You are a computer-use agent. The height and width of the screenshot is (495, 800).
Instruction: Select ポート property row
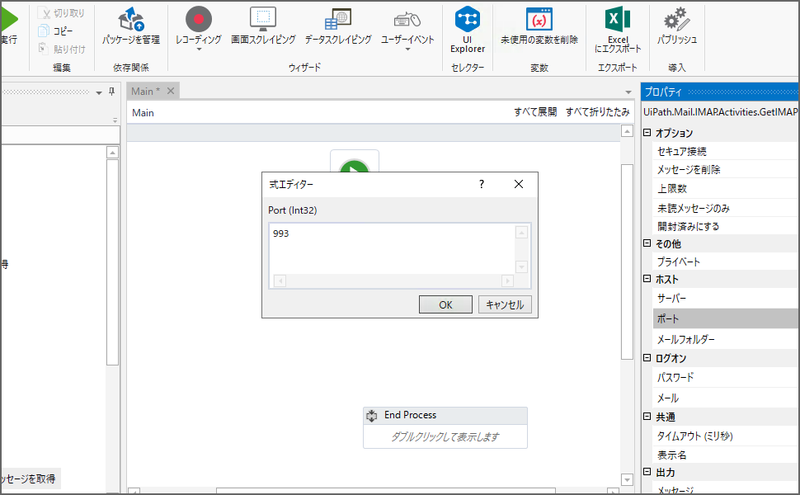coord(725,318)
